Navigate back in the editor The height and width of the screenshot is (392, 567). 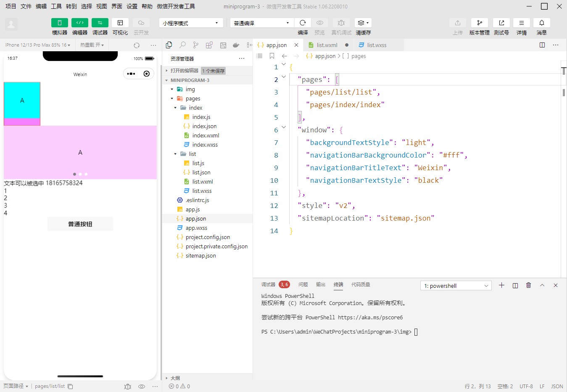pos(285,56)
